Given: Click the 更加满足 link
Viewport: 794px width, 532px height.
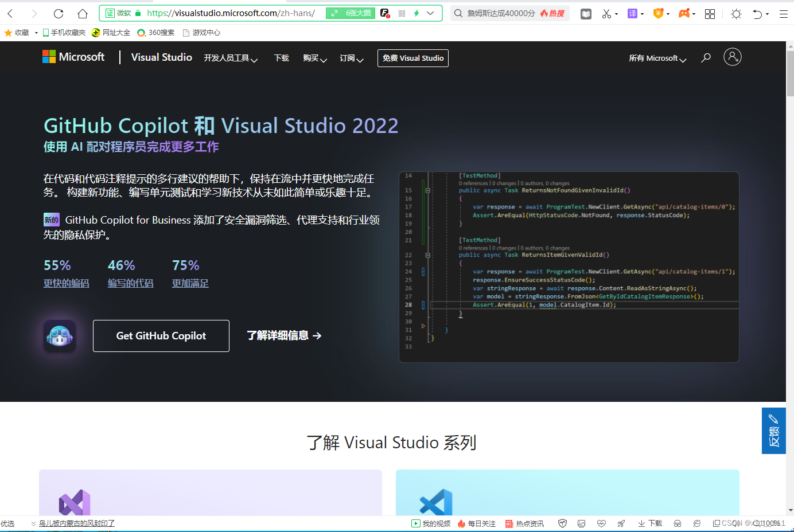Looking at the screenshot, I should pyautogui.click(x=190, y=283).
